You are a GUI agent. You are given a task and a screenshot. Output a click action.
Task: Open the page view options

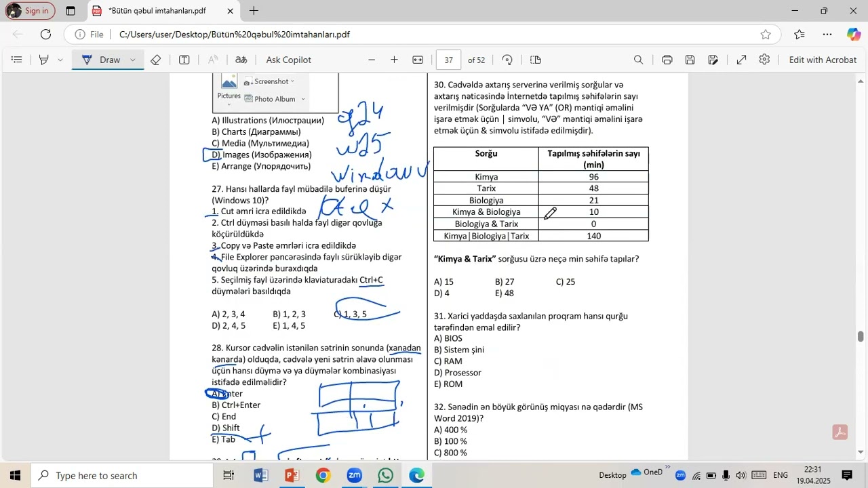point(536,60)
